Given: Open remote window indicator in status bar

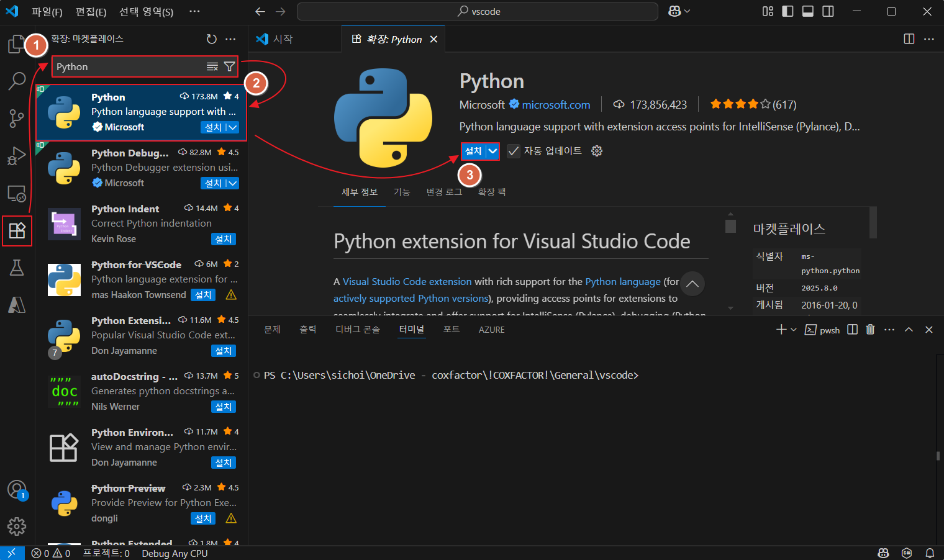Looking at the screenshot, I should (x=12, y=553).
